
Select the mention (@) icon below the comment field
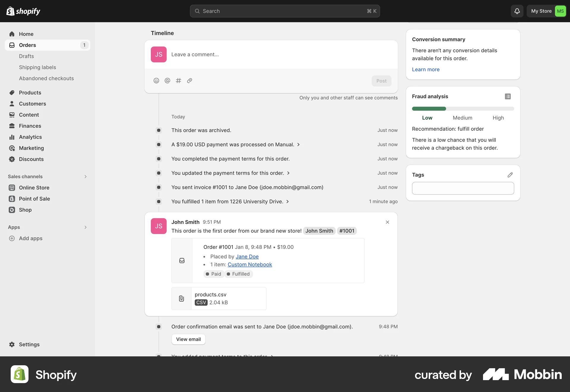pyautogui.click(x=167, y=80)
